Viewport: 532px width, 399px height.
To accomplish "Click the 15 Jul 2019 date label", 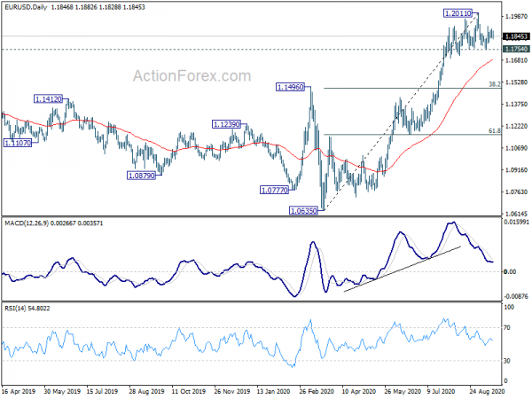I will pos(102,392).
